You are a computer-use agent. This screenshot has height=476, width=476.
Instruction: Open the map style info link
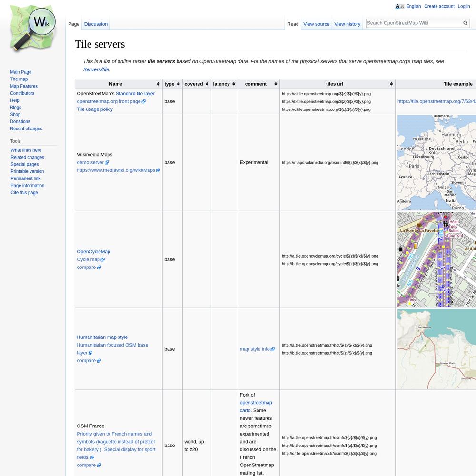(257, 349)
